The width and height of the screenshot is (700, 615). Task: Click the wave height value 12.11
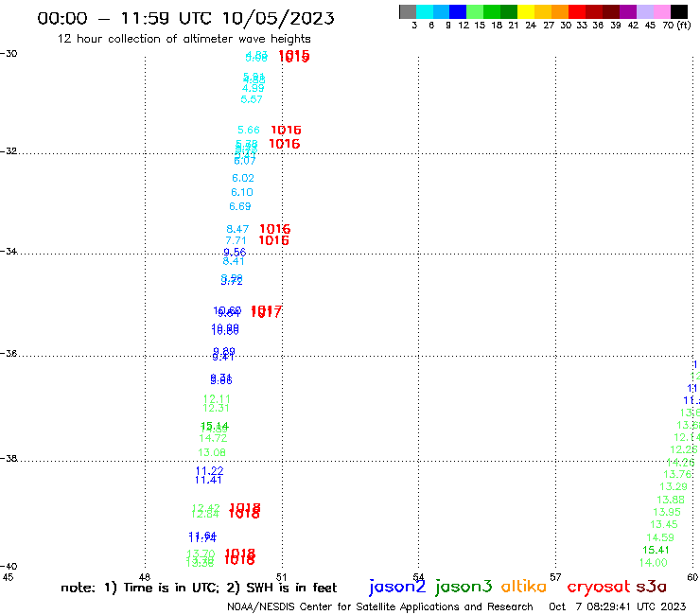pyautogui.click(x=217, y=398)
